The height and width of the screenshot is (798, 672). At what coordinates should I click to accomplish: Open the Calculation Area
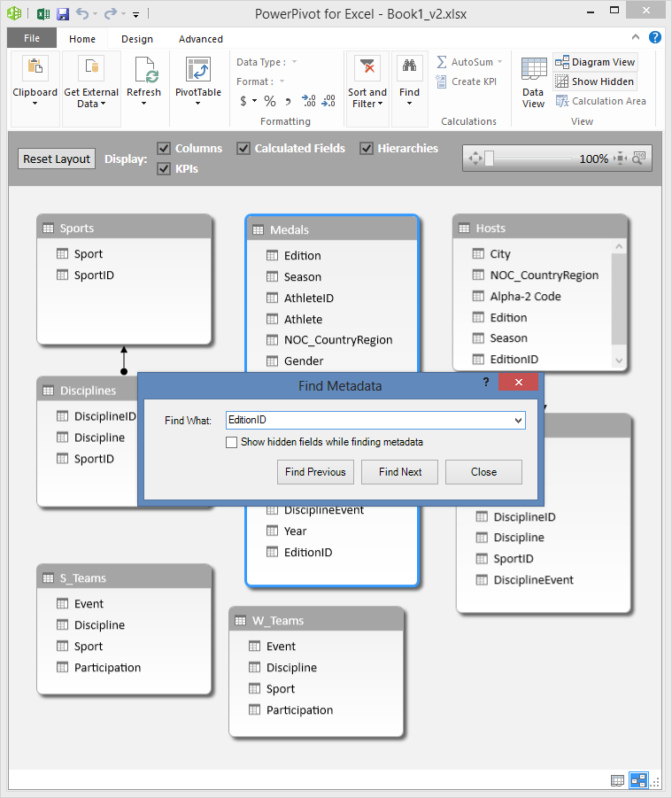601,101
